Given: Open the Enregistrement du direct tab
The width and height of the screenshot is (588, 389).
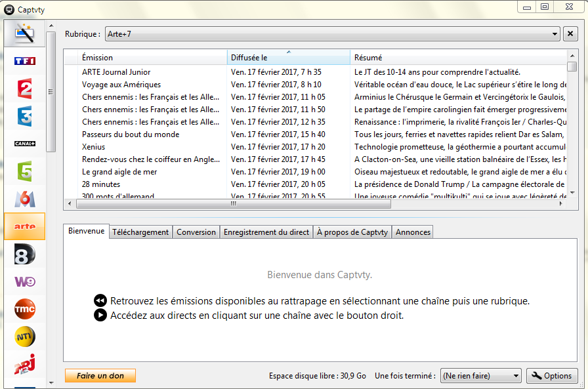Looking at the screenshot, I should pos(266,232).
